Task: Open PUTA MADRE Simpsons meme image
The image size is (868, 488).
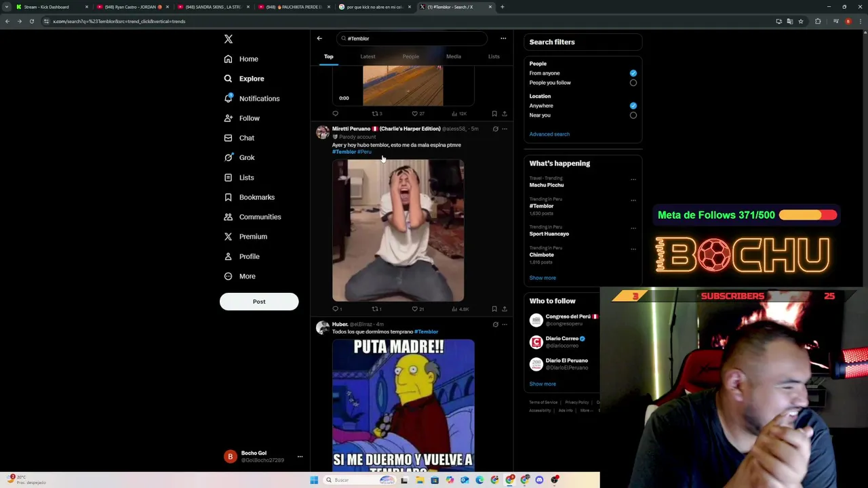Action: click(403, 405)
